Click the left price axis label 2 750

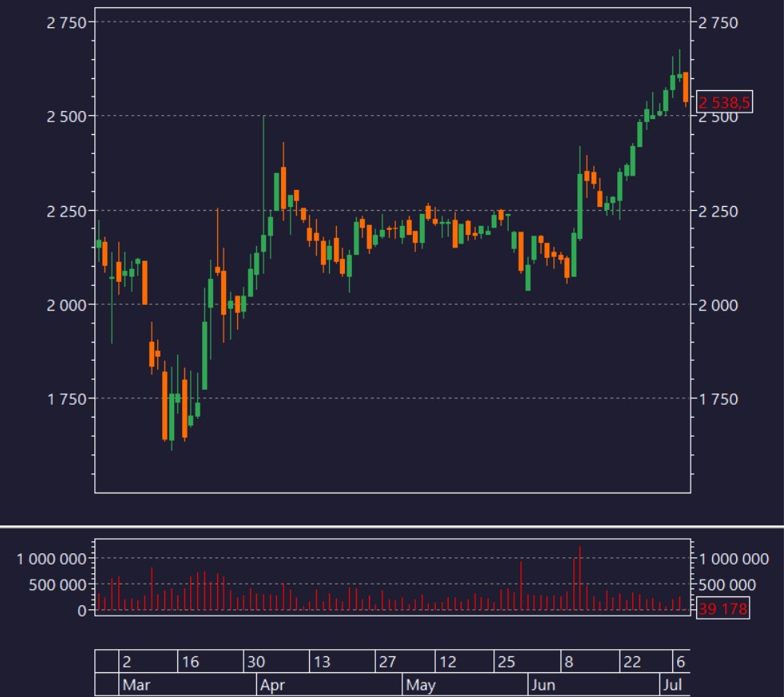66,22
